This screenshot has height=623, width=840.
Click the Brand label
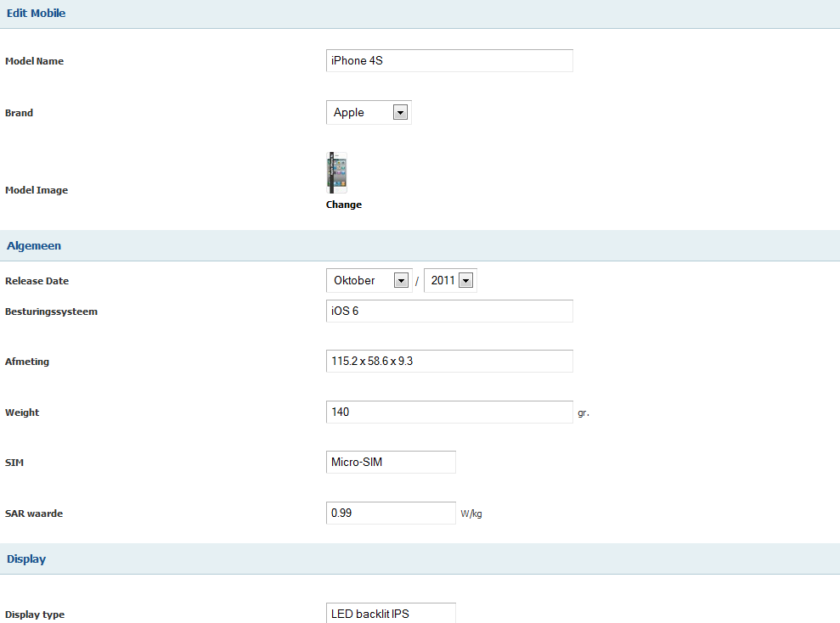(20, 113)
